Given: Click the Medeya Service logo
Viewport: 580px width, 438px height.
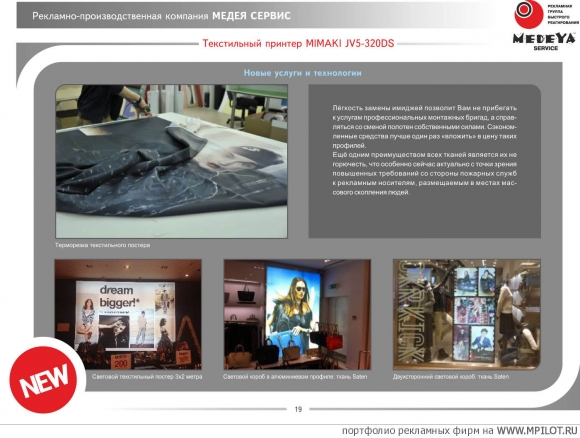Looking at the screenshot, I should (544, 41).
